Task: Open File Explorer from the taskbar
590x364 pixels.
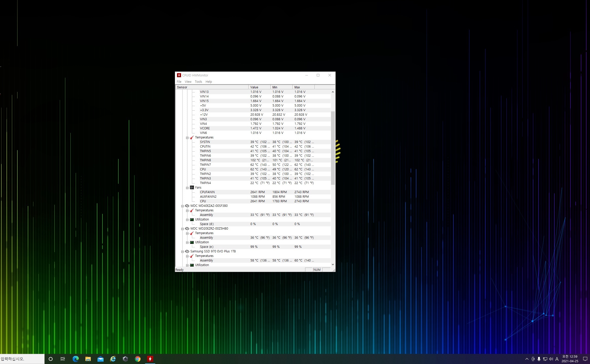Action: coord(88,359)
